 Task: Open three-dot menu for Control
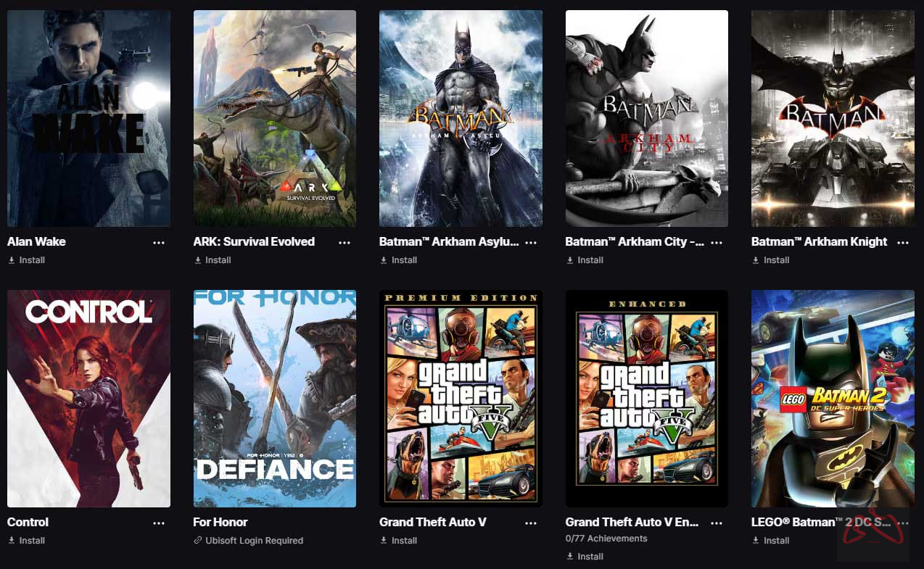click(x=159, y=523)
